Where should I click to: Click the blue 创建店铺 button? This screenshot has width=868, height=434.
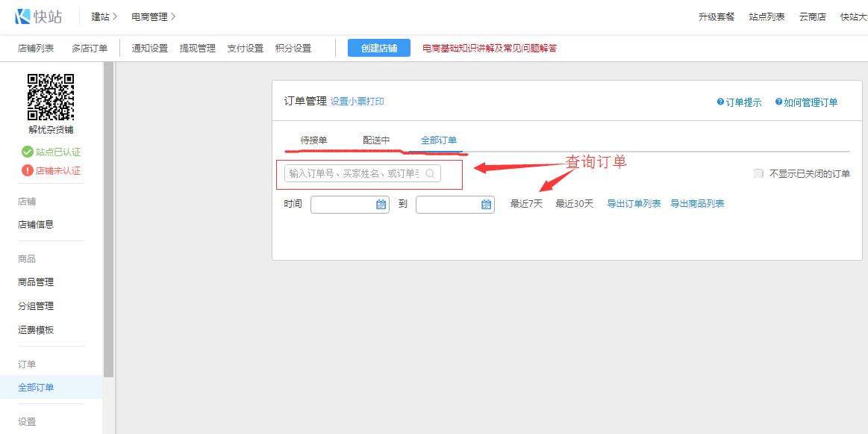point(378,48)
